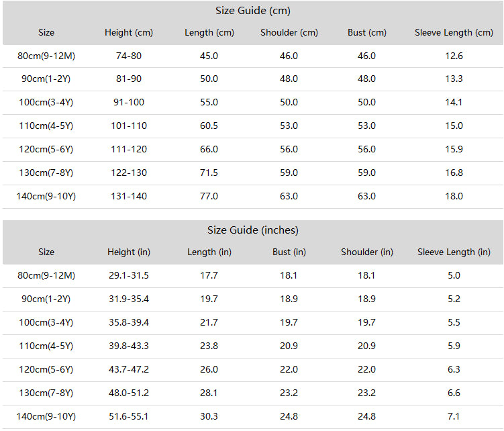Select the 110cm(4-5Y) size in cm table
Screen dimensions: 504x431
[46, 126]
